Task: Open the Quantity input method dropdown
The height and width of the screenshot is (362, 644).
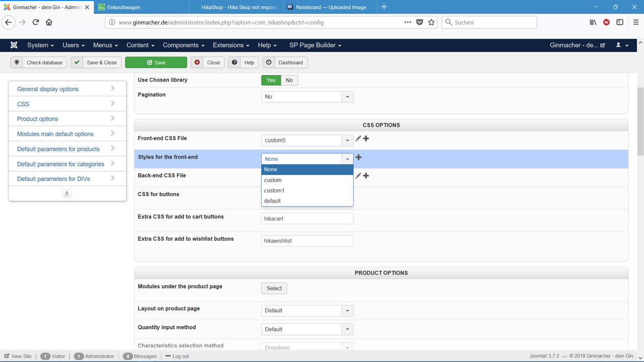Action: pos(307,329)
